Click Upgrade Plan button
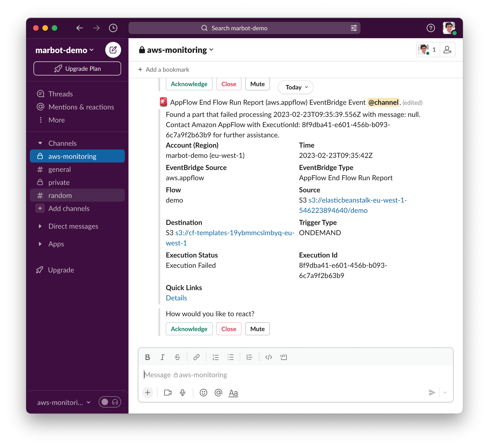 [77, 69]
